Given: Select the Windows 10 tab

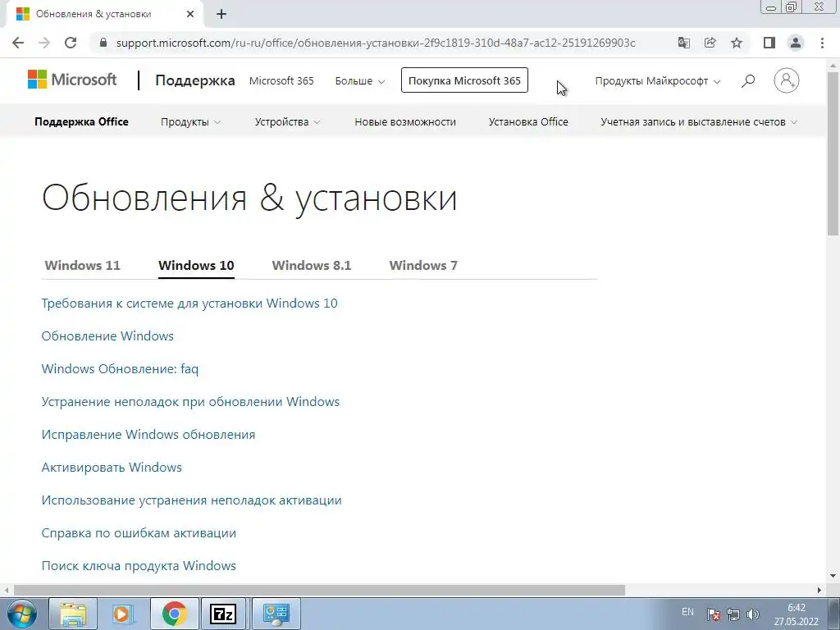Looking at the screenshot, I should click(196, 265).
